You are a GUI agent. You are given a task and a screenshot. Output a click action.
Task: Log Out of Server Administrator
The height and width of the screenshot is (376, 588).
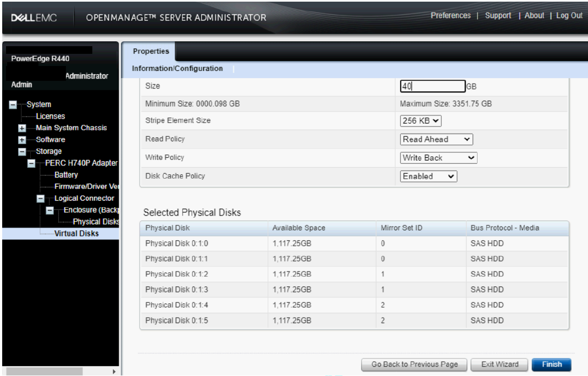click(569, 15)
